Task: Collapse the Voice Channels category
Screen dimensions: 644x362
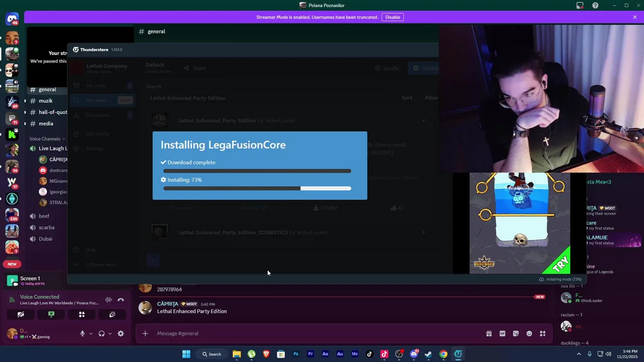Action: (47, 139)
